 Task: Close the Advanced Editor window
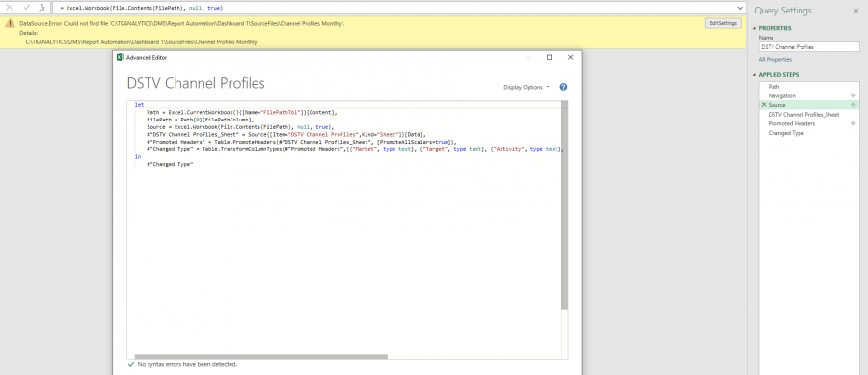[x=570, y=57]
